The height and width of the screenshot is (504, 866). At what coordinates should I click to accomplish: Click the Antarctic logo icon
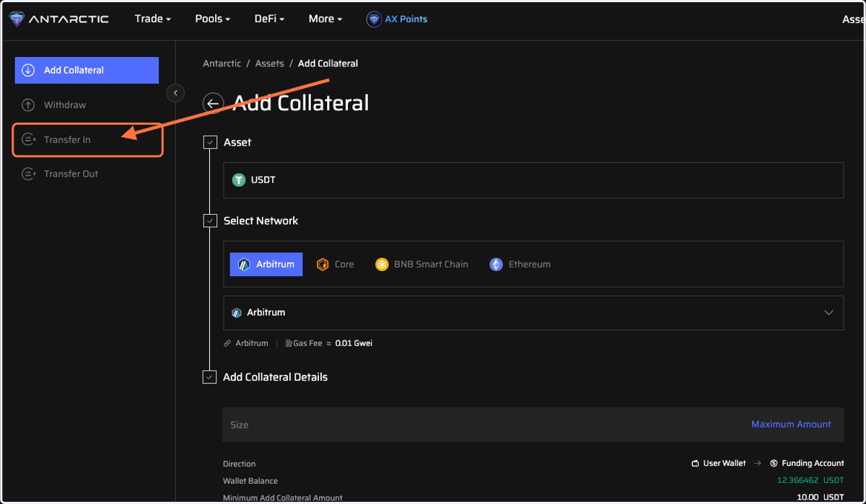tap(17, 19)
